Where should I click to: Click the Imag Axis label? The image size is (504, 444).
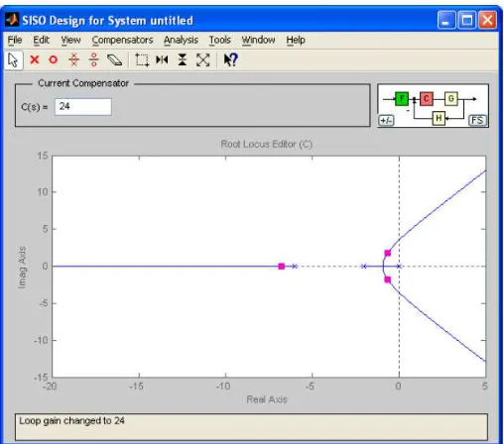[x=22, y=268]
